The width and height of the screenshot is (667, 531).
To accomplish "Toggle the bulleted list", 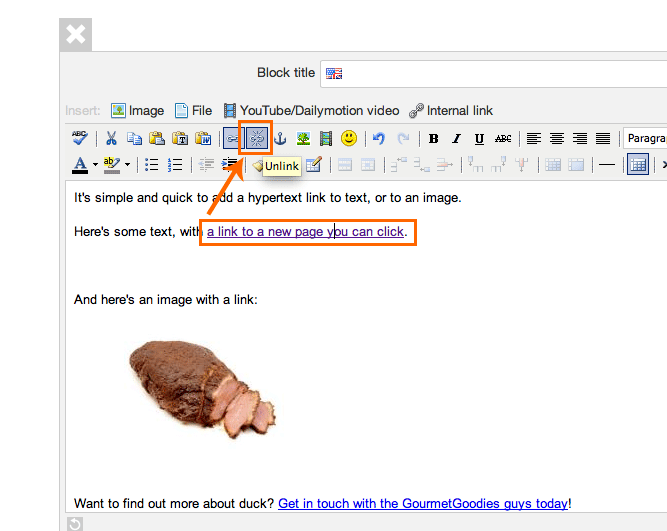I will 151,165.
